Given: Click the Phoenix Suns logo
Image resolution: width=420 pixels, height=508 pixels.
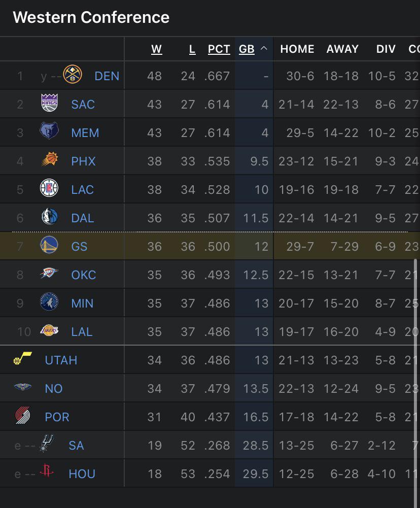Looking at the screenshot, I should click(49, 160).
